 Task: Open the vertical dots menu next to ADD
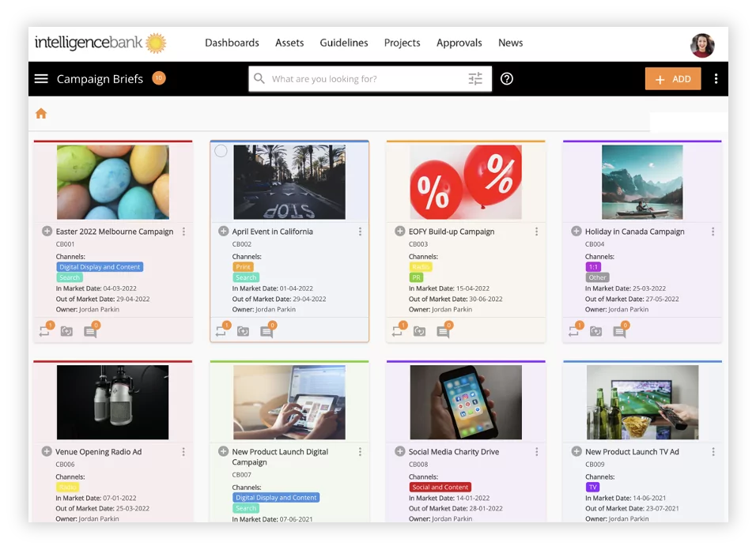pos(716,78)
